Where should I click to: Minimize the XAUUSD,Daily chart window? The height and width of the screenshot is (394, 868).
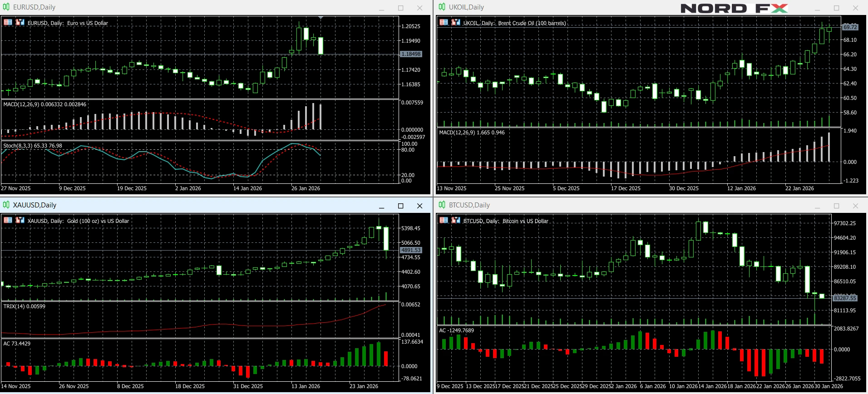tap(381, 206)
